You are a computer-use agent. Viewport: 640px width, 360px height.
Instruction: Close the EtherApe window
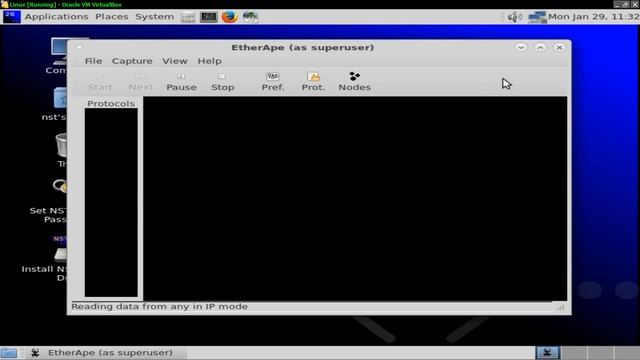559,47
